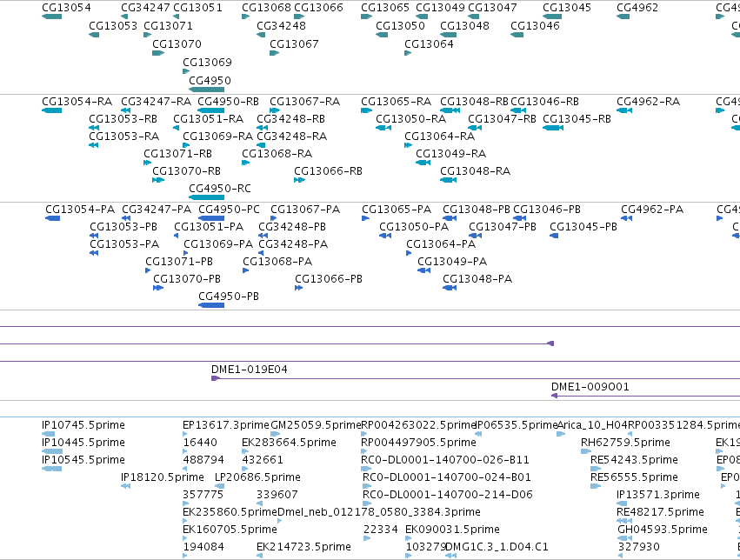The width and height of the screenshot is (740, 560).
Task: Select EST IP06535.5prime
Action: [478, 434]
